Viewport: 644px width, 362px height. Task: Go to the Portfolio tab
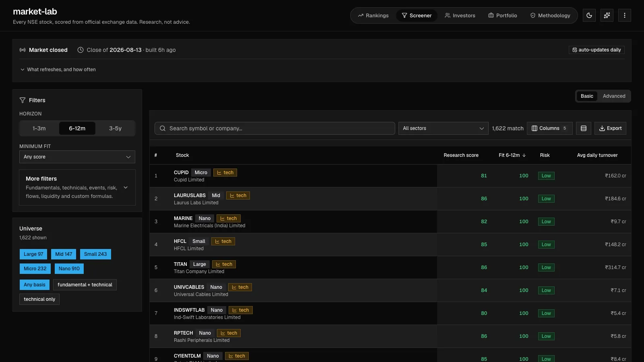click(x=503, y=15)
